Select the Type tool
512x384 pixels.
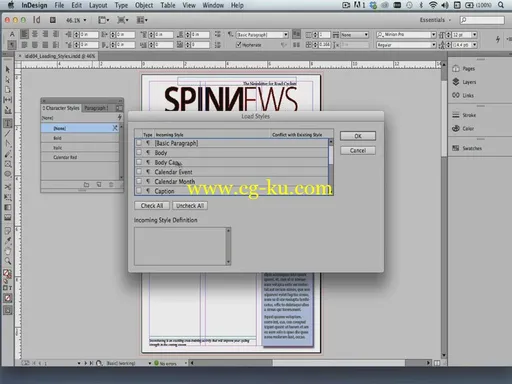tap(8, 123)
